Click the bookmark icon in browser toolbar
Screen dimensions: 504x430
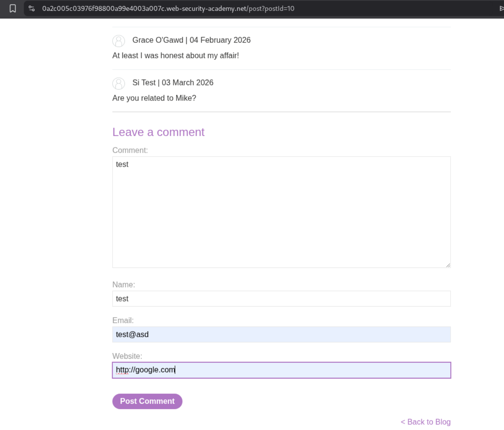(13, 9)
